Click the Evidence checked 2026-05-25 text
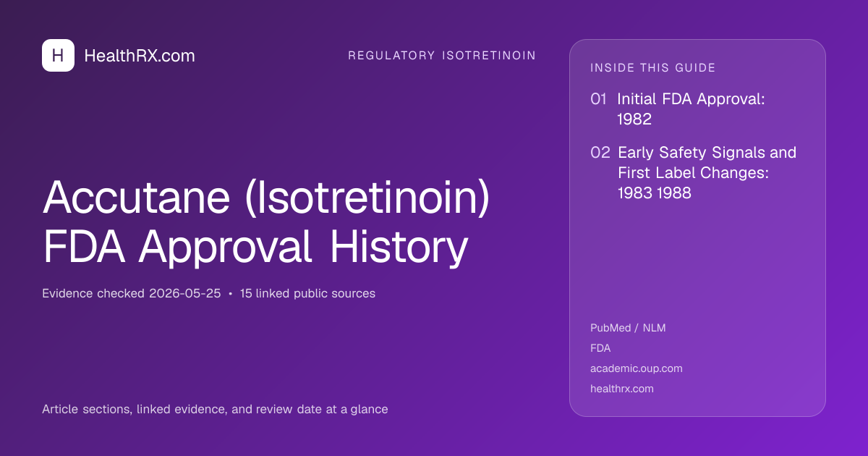Viewport: 868px width, 456px height. (x=131, y=294)
